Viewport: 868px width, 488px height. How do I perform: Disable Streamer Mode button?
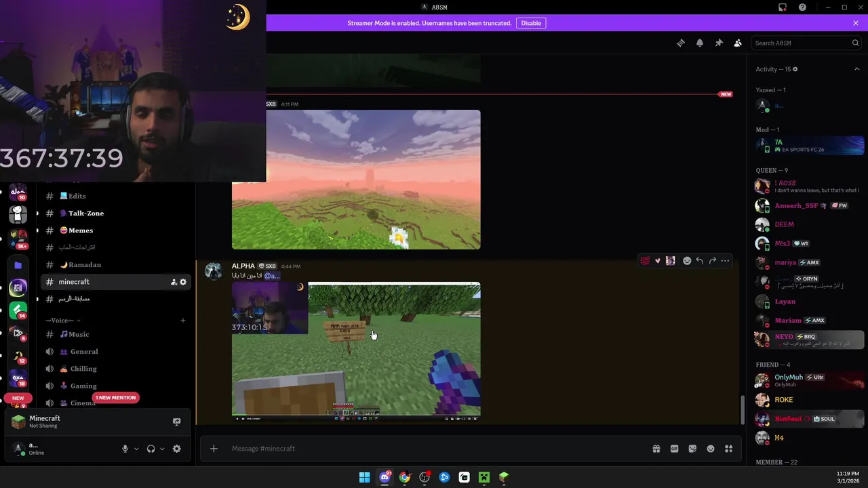click(531, 23)
